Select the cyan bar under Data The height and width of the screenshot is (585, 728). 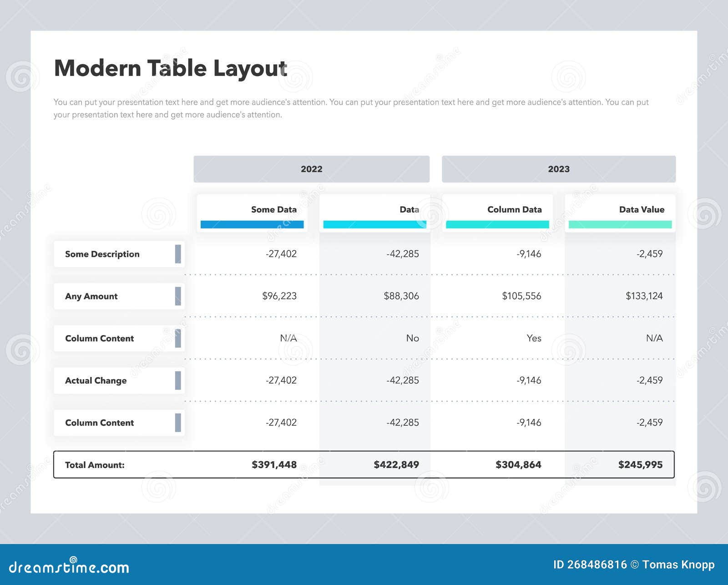click(x=374, y=224)
